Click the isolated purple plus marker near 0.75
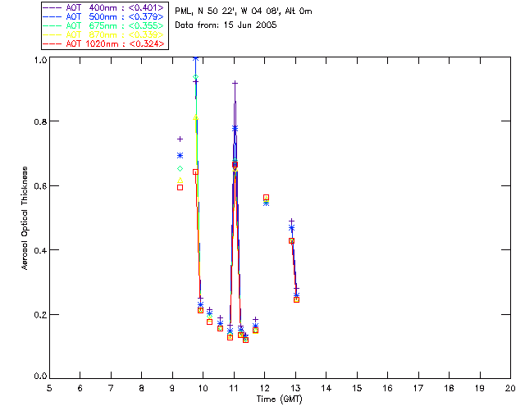 coord(180,139)
